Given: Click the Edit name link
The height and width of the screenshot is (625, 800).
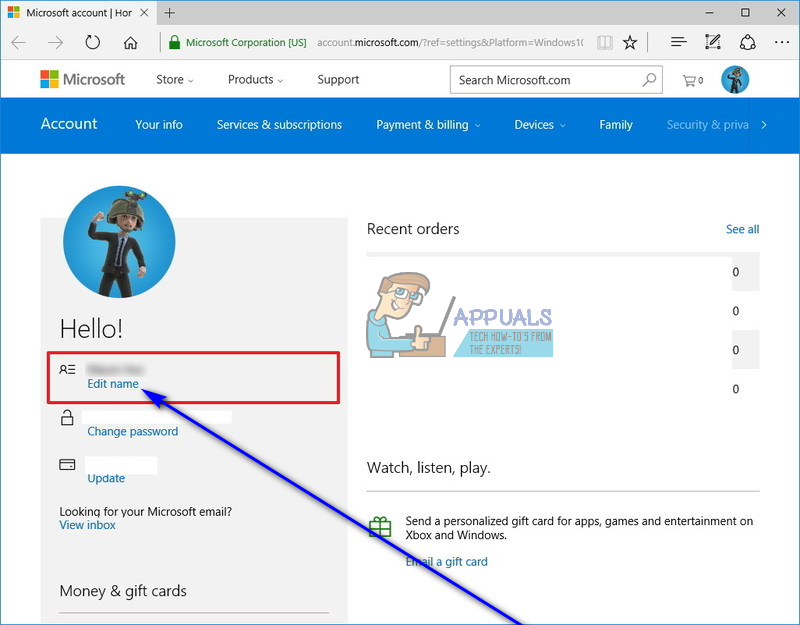Looking at the screenshot, I should (113, 384).
